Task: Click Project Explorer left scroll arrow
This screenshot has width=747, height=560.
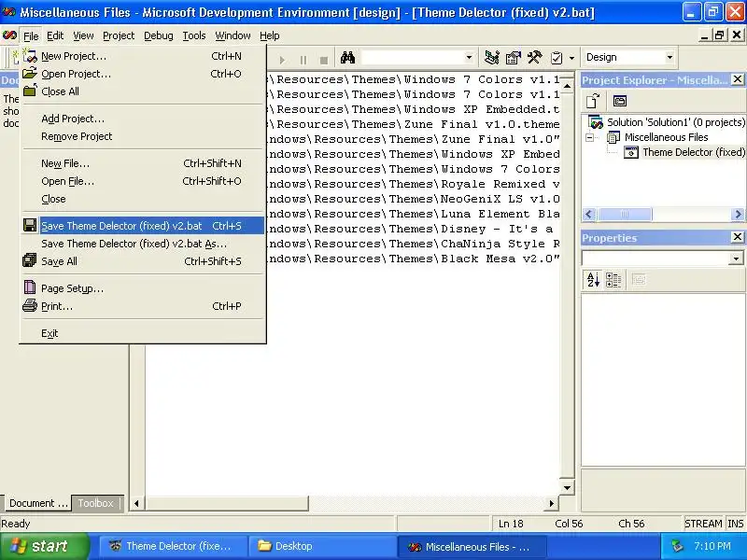Action: tap(588, 215)
